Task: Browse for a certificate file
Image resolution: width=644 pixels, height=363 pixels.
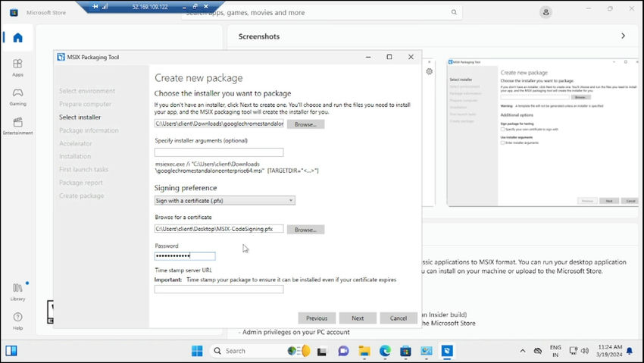Action: click(x=305, y=230)
